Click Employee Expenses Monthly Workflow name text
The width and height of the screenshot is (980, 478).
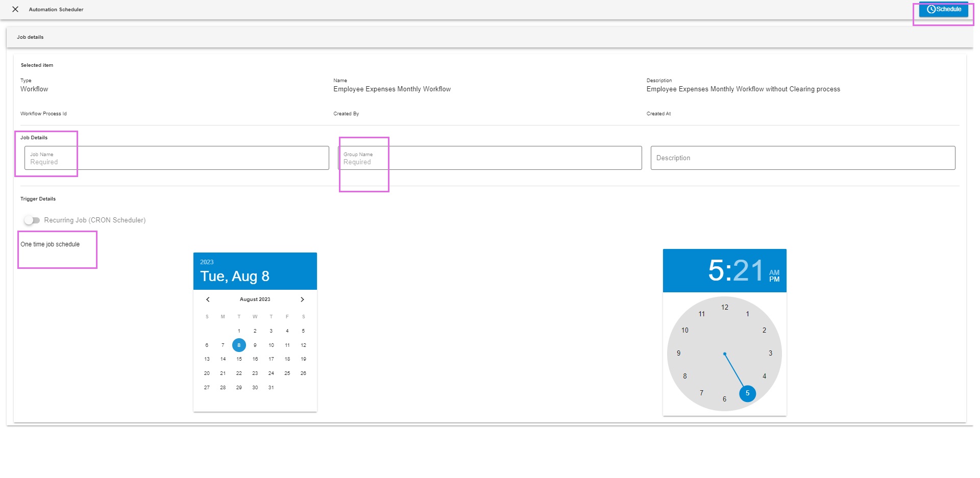point(392,89)
